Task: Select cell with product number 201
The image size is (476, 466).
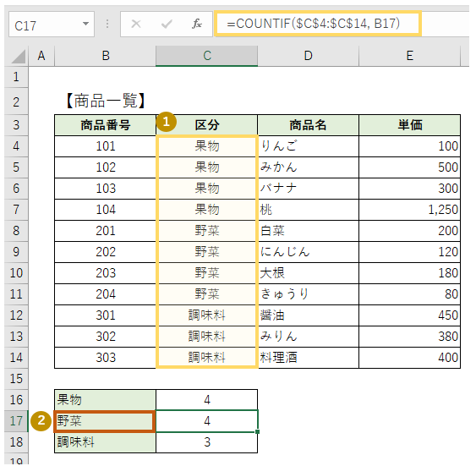Action: [x=106, y=231]
